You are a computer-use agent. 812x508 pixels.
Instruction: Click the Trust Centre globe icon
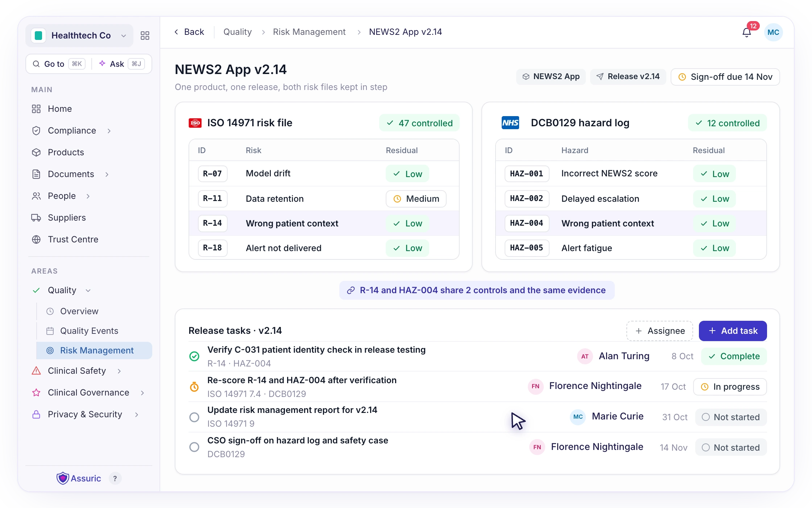36,239
